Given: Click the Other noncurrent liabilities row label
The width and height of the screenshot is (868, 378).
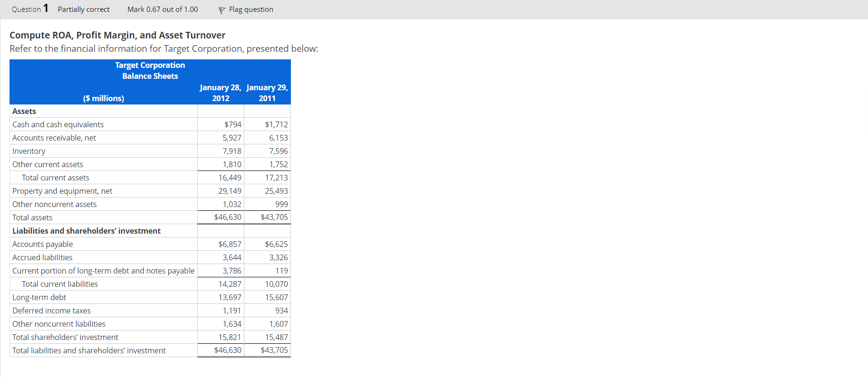Looking at the screenshot, I should coord(59,324).
